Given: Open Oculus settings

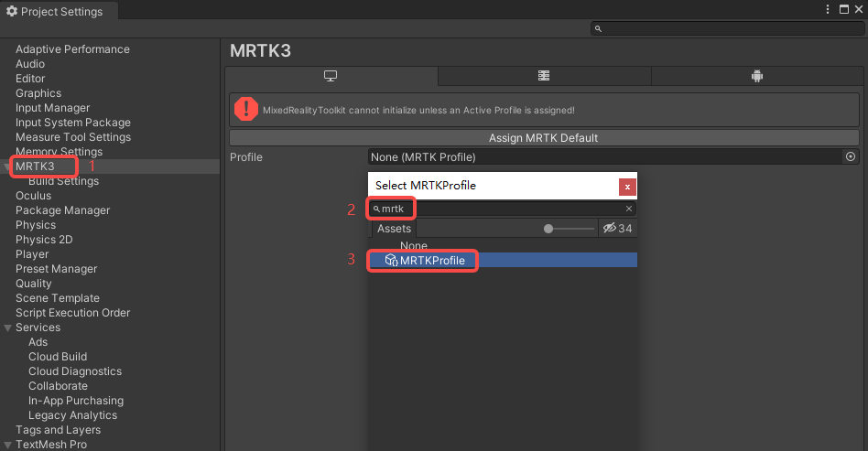Looking at the screenshot, I should point(33,196).
